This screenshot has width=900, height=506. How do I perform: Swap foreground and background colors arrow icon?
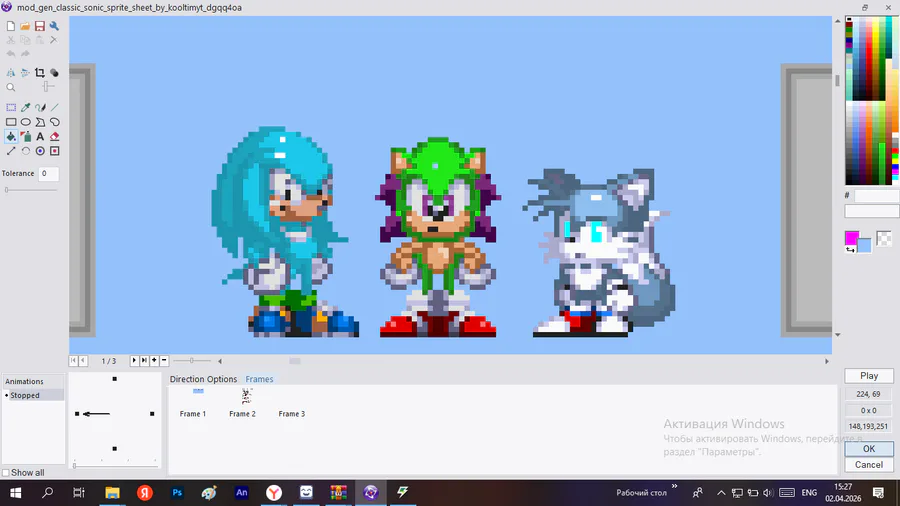tap(850, 249)
